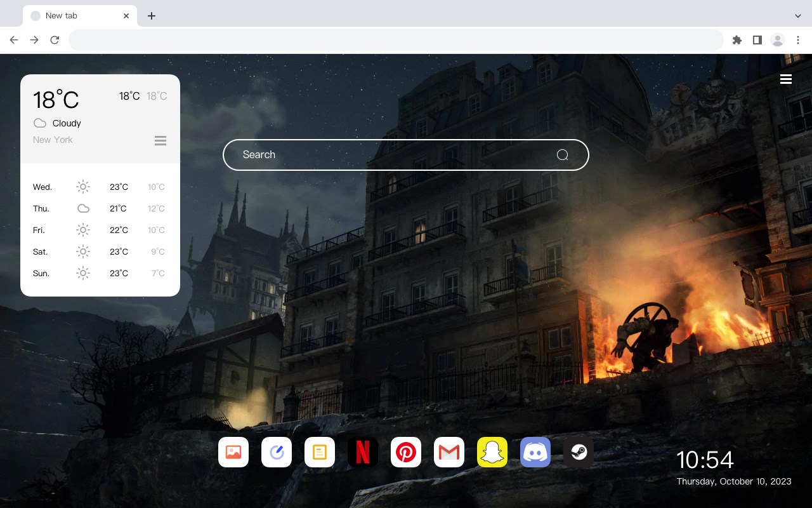Select the Wed. forecast row label
This screenshot has width=812, height=508.
43,187
